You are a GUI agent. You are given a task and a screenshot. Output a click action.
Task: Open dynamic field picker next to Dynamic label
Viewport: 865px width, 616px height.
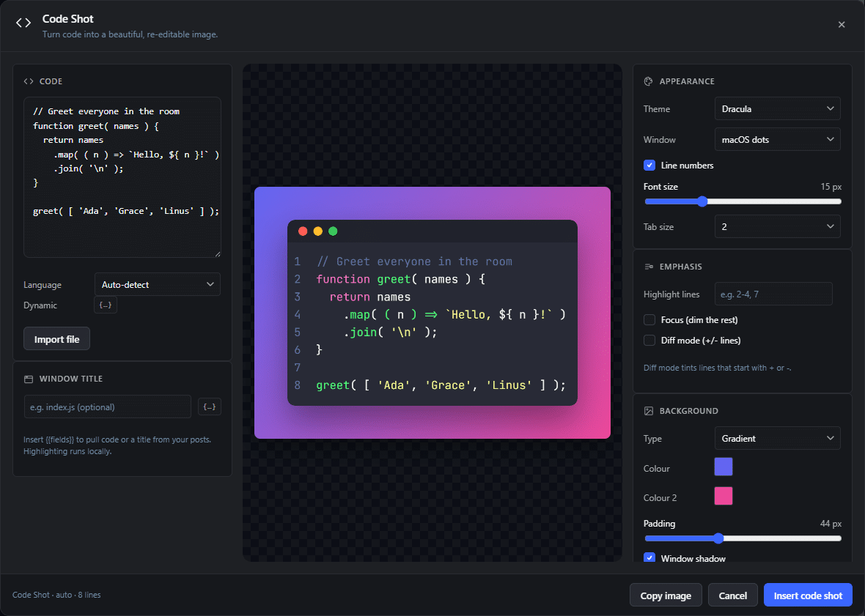coord(106,305)
